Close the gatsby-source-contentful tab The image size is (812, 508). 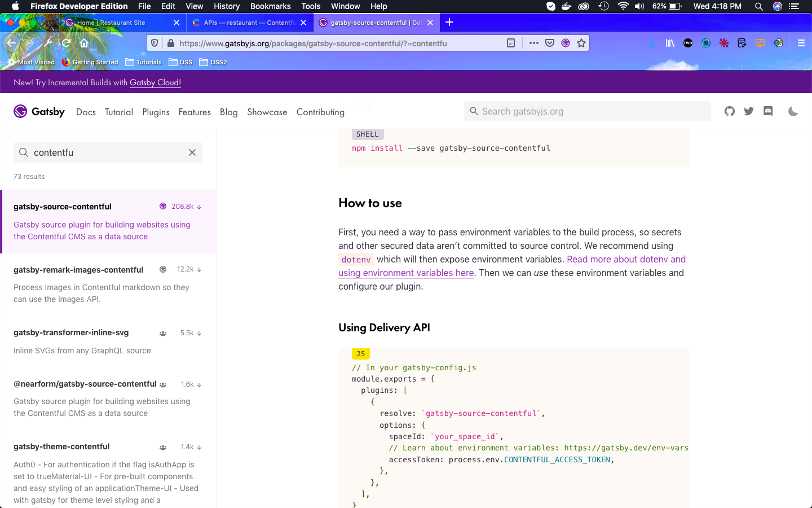pyautogui.click(x=430, y=23)
